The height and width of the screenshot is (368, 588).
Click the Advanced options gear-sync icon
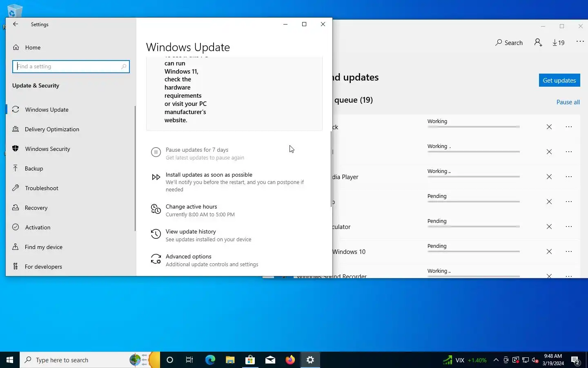[156, 259]
